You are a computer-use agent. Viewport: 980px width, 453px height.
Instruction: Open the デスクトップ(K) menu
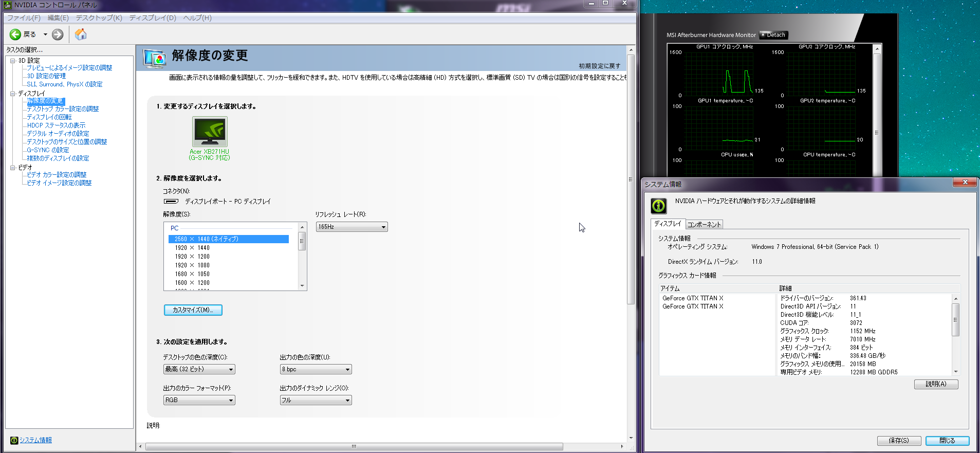tap(99, 18)
